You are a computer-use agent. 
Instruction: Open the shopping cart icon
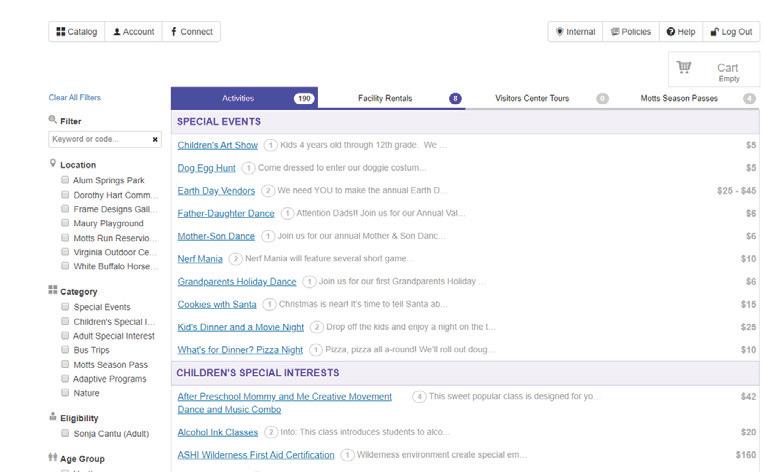[x=684, y=67]
